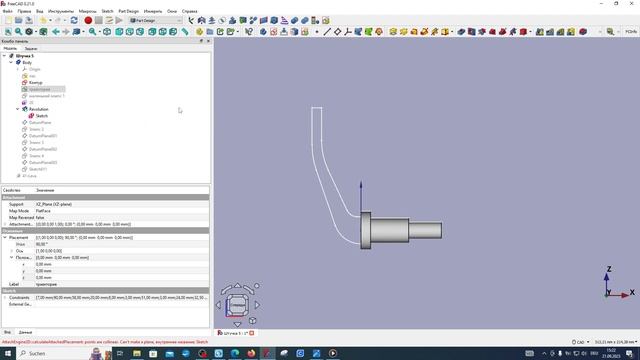Expand the Attachment property row
The image size is (640, 360).
point(5,224)
